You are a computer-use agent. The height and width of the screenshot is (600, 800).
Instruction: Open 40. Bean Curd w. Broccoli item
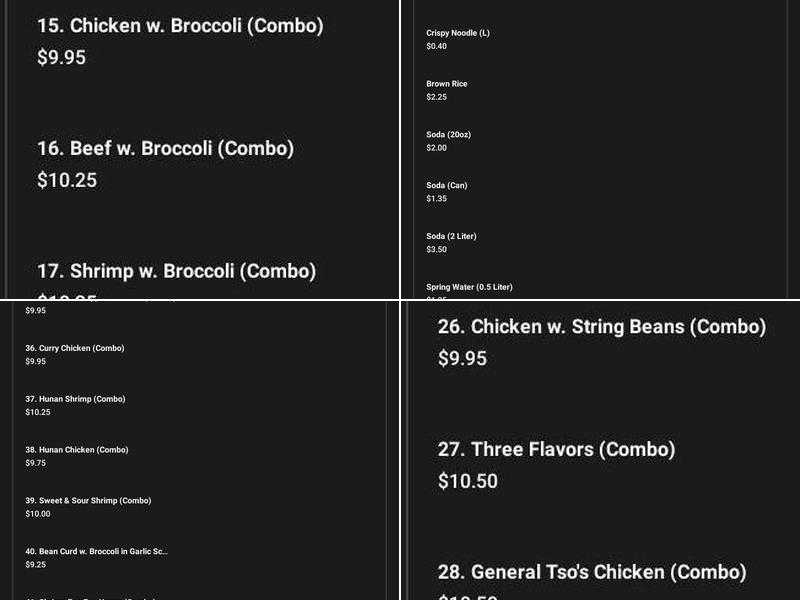point(96,552)
